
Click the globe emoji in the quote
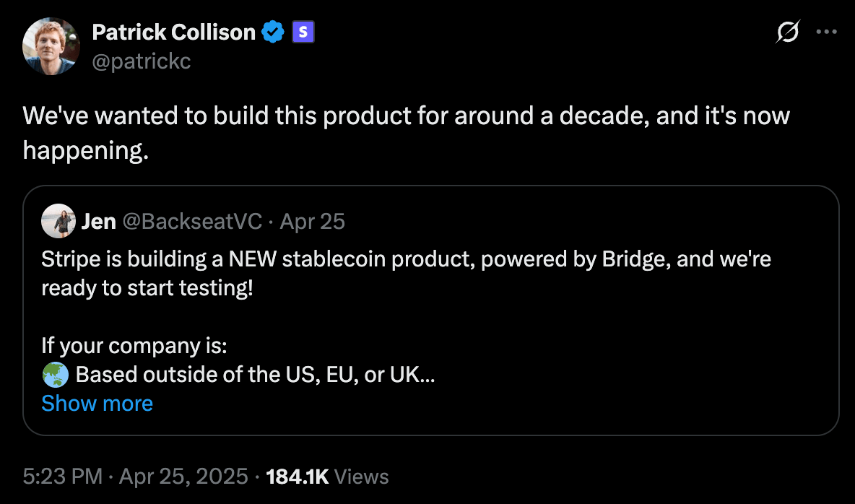(54, 375)
